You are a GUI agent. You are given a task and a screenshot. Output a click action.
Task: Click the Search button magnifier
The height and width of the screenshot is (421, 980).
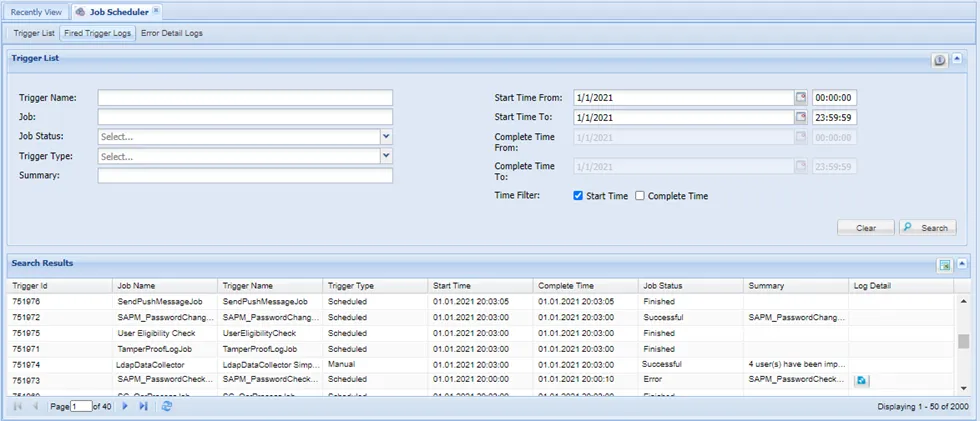point(907,228)
